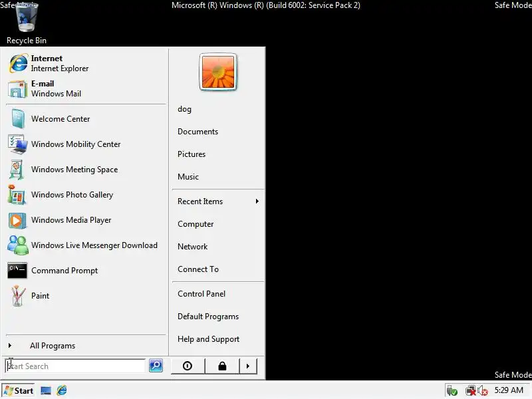Open Default Programs
Screen dimensions: 532x399
208,317
